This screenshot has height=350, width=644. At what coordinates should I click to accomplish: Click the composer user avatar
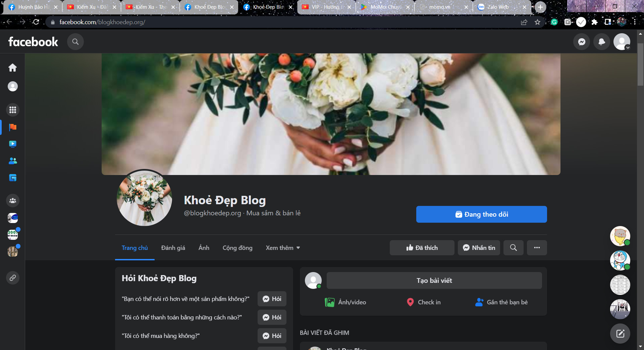point(313,280)
